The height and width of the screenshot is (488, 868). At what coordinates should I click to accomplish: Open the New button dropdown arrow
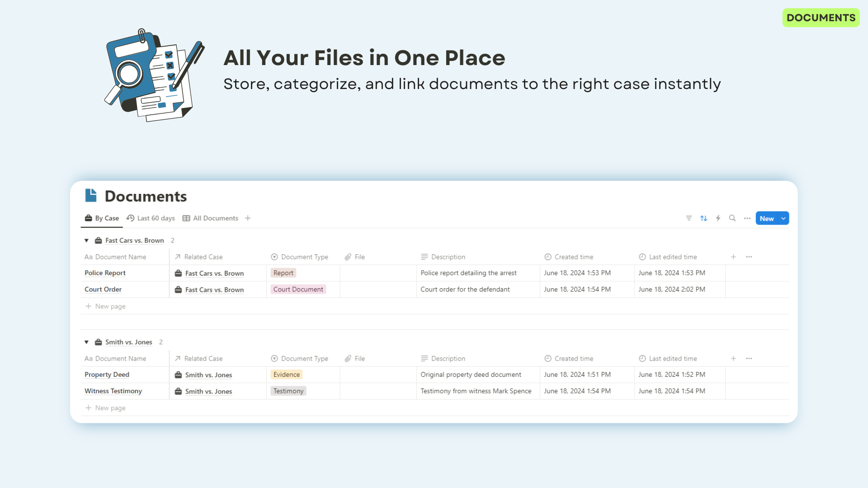pyautogui.click(x=783, y=218)
